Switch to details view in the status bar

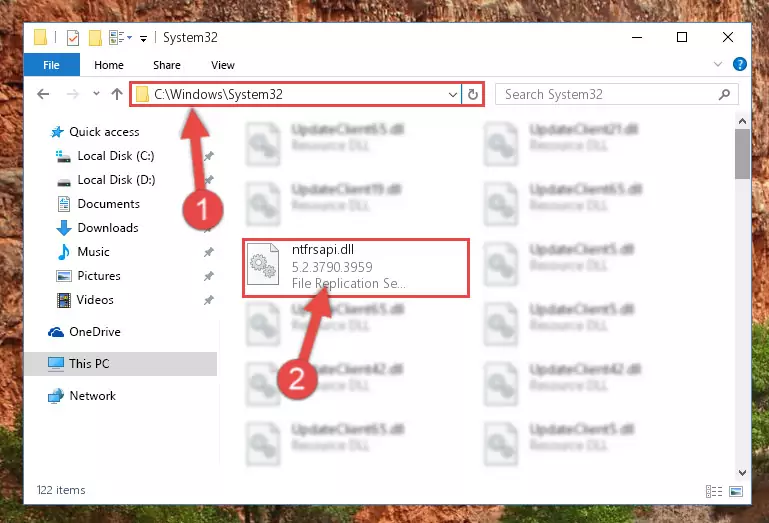714,491
